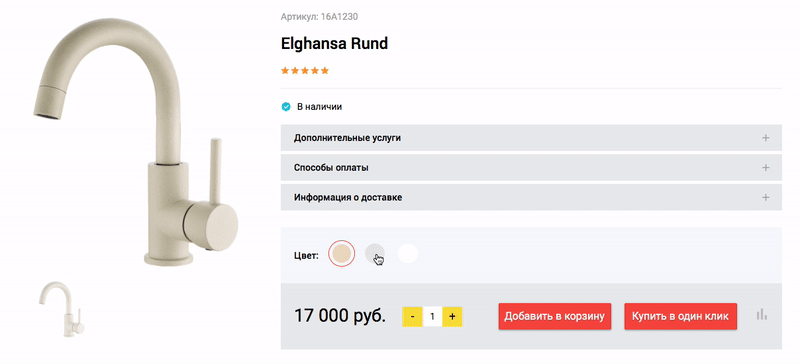Click the Elghansa Rund product title
Viewport: 800px width, 364px height.
(334, 44)
